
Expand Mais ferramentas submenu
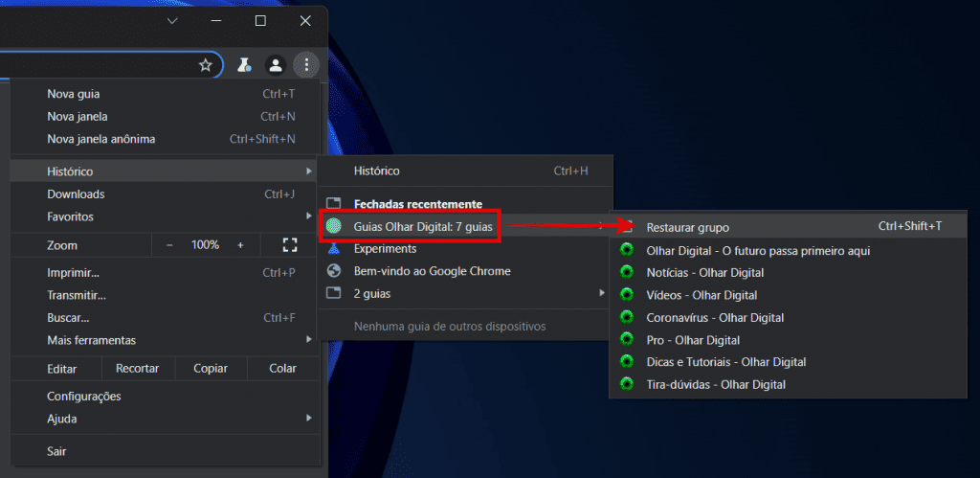pyautogui.click(x=165, y=340)
